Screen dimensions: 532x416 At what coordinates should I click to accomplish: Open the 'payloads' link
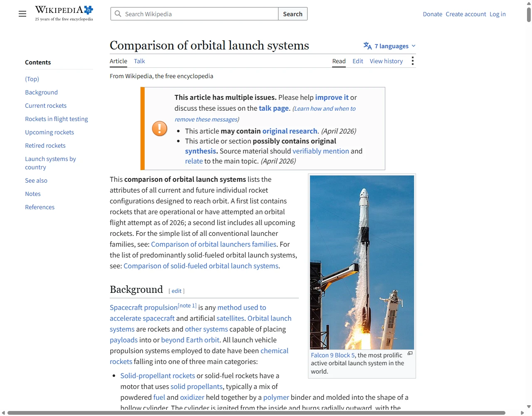(123, 340)
